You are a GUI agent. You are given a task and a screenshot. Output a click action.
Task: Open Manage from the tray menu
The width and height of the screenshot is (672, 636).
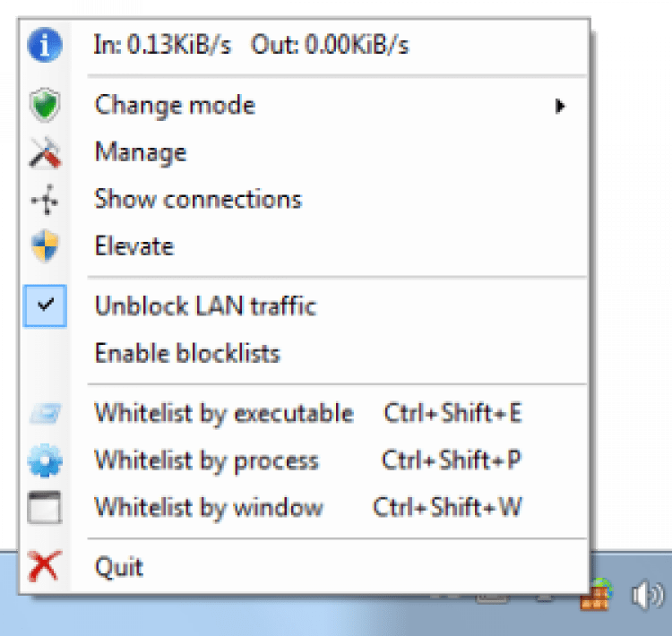coord(141,152)
